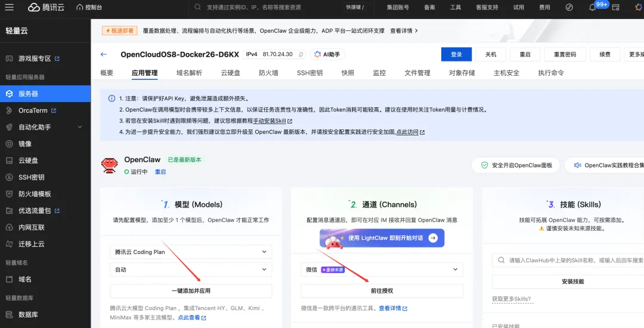Switch to the 云硬盘 tab
The height and width of the screenshot is (328, 644).
[230, 73]
